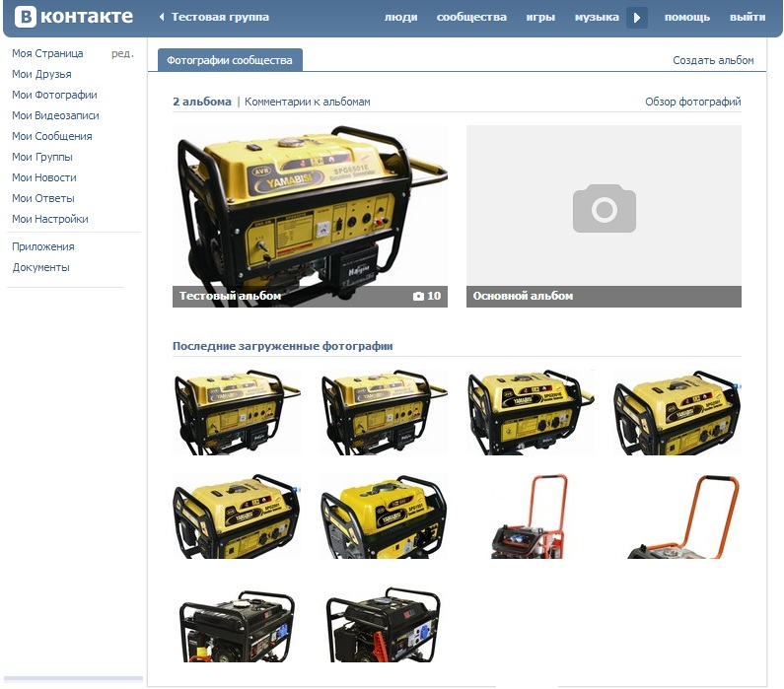The width and height of the screenshot is (784, 689).
Task: Open the Тестовый альбом album cover
Action: click(x=310, y=207)
